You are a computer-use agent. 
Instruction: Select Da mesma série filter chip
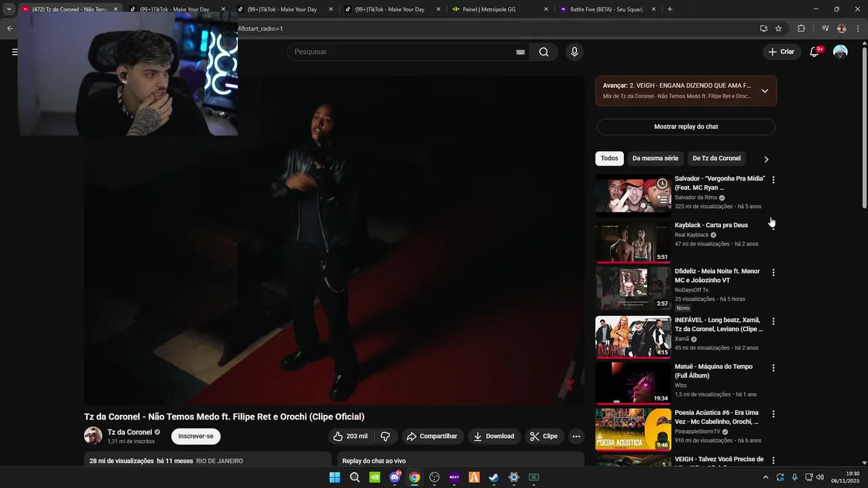655,159
